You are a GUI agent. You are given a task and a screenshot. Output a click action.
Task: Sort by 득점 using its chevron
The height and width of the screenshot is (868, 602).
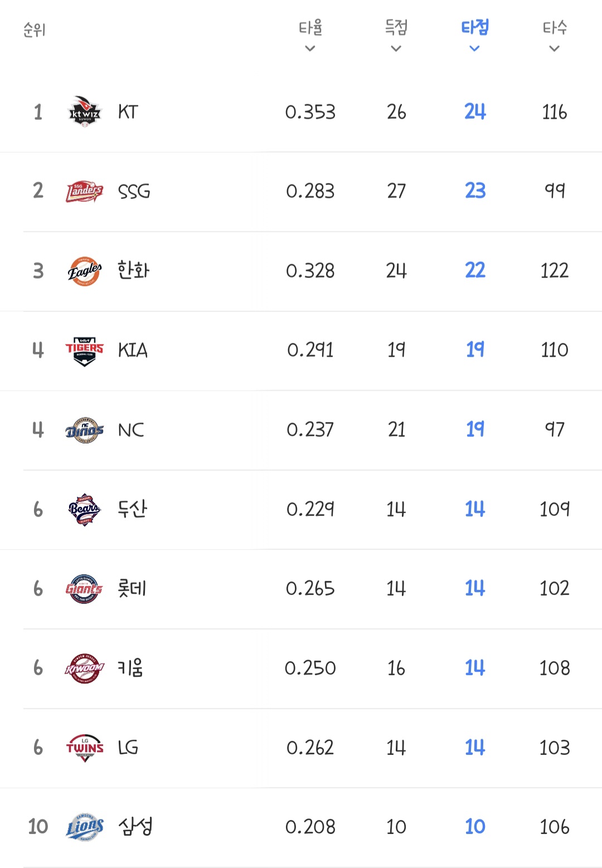(396, 49)
